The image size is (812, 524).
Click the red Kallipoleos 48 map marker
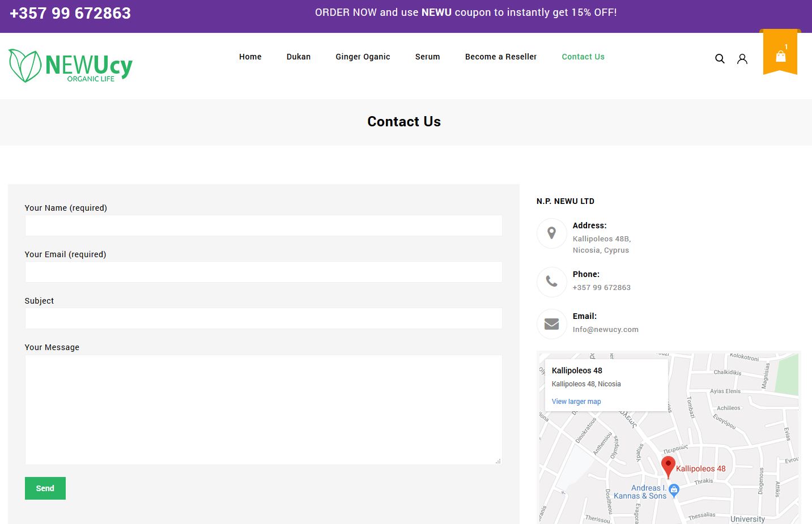(668, 466)
